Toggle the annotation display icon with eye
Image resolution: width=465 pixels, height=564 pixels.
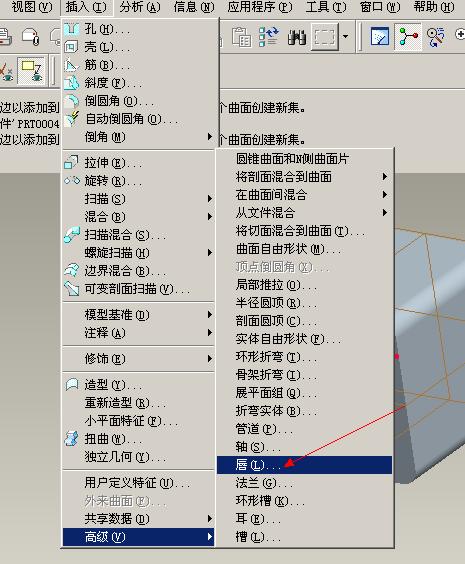(x=32, y=70)
